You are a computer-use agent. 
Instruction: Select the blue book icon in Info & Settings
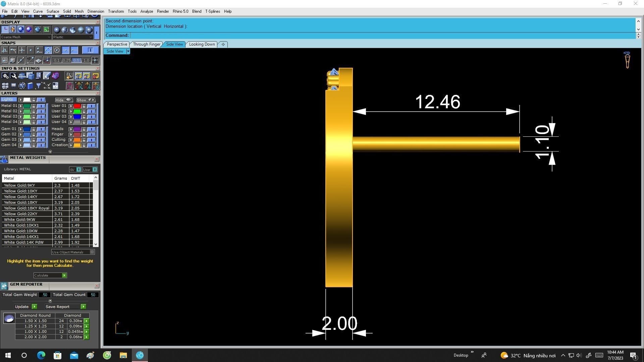coord(30,86)
